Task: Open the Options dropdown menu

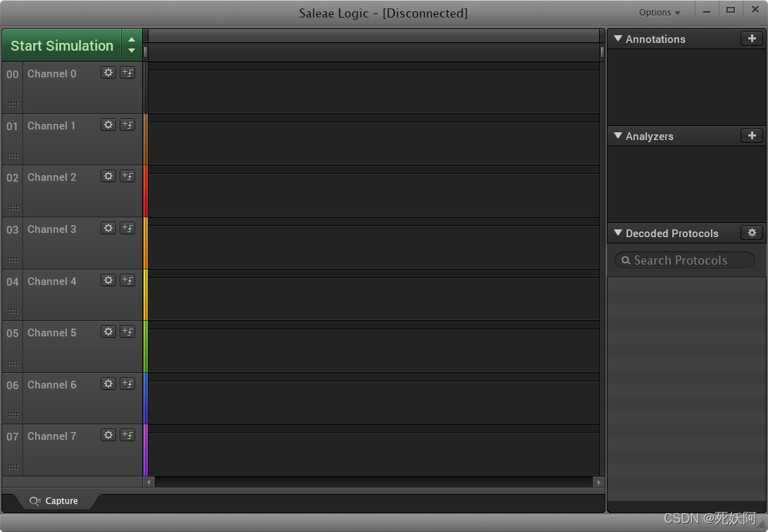Action: [659, 12]
